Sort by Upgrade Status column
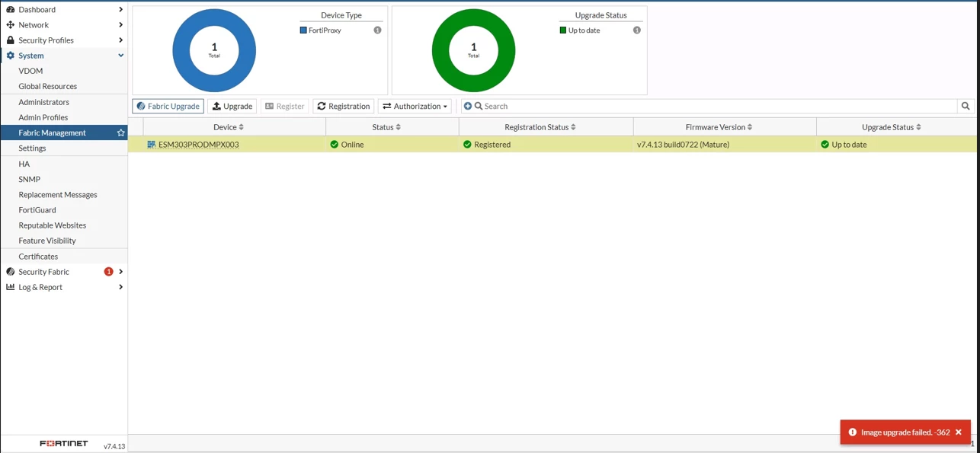This screenshot has width=980, height=453. 892,127
